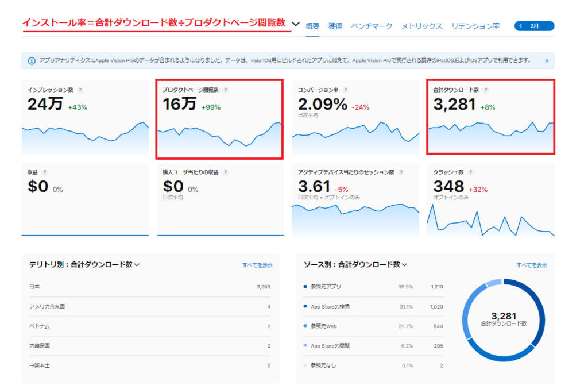Expand the app title dropdown chevron
Viewport: 588px width, 389px height.
click(296, 24)
